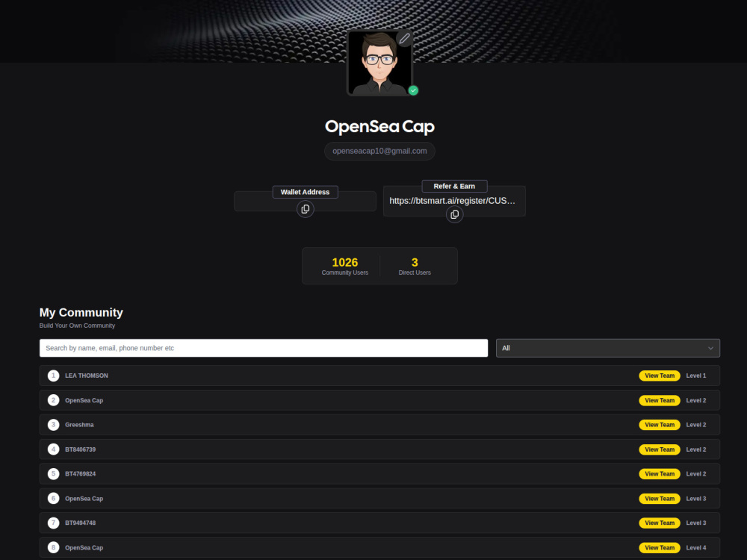View team for row 6 OpenSea Cap

click(660, 499)
